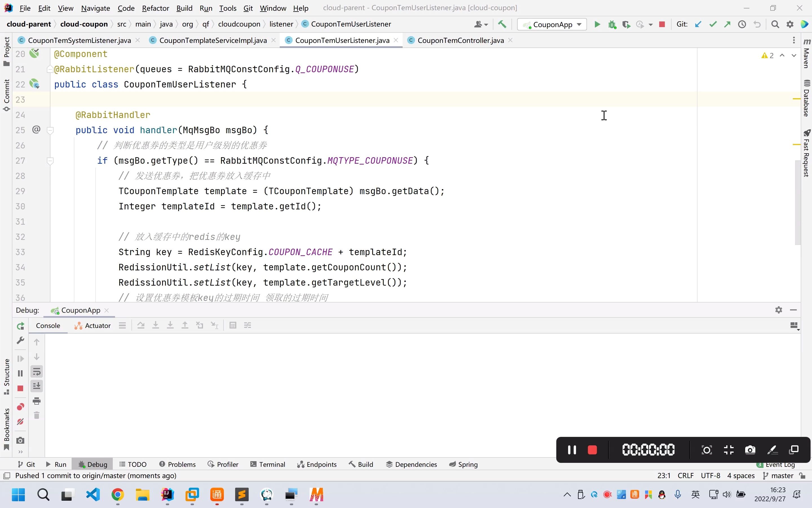This screenshot has width=812, height=508.
Task: Open the Refactor menu
Action: click(155, 8)
